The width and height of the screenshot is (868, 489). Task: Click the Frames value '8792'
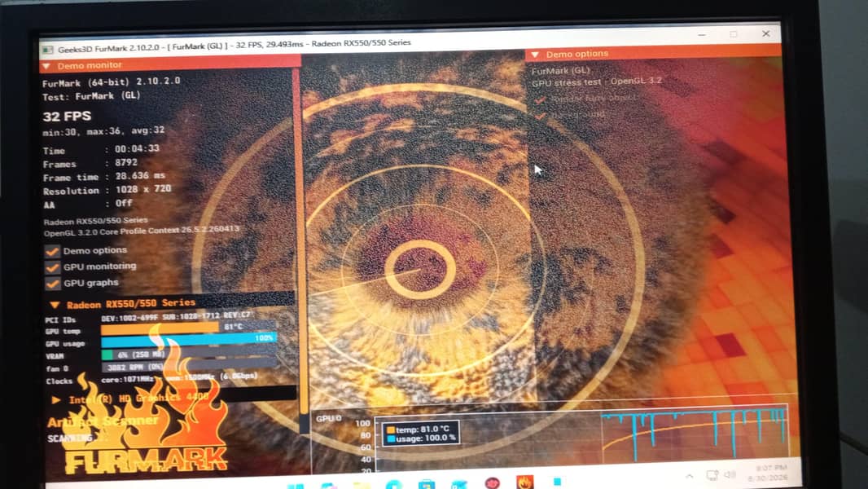coord(125,162)
